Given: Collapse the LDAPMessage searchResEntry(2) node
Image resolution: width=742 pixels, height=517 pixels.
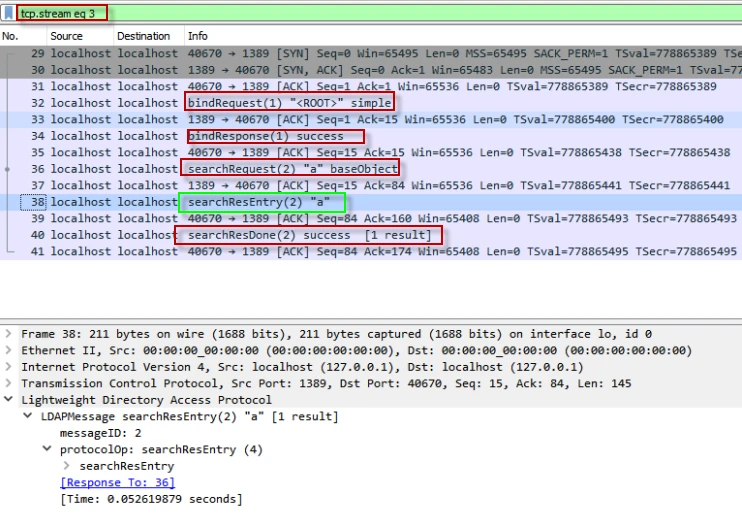Looking at the screenshot, I should point(28,416).
